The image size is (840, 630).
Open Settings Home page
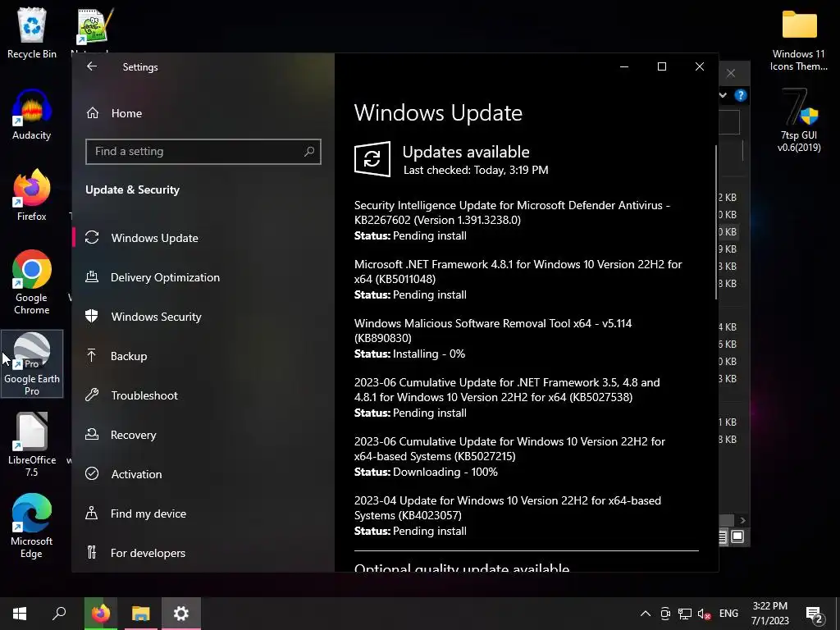click(x=126, y=113)
